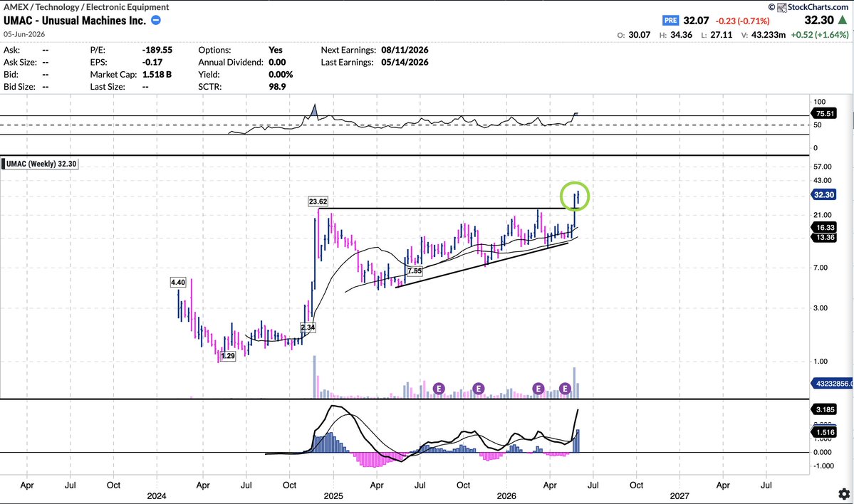Click the Next Earnings date 08/11/2026
Image resolution: width=854 pixels, height=504 pixels.
[405, 50]
